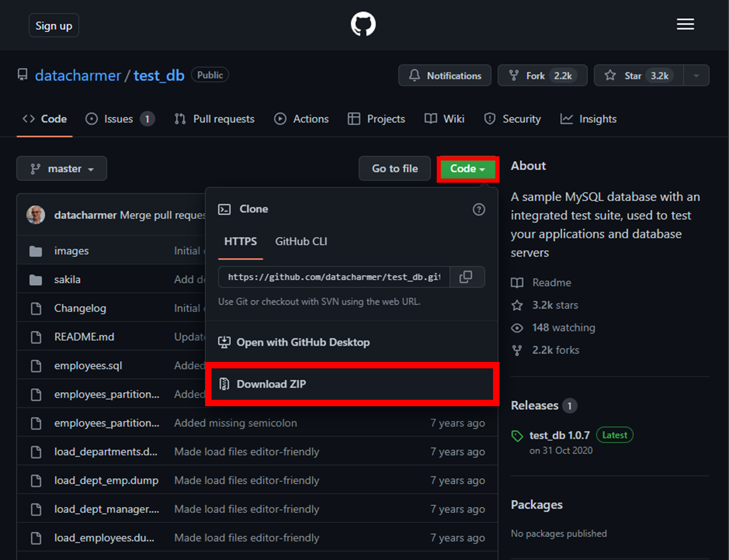
Task: Open the datacharmer owner link
Action: point(78,75)
